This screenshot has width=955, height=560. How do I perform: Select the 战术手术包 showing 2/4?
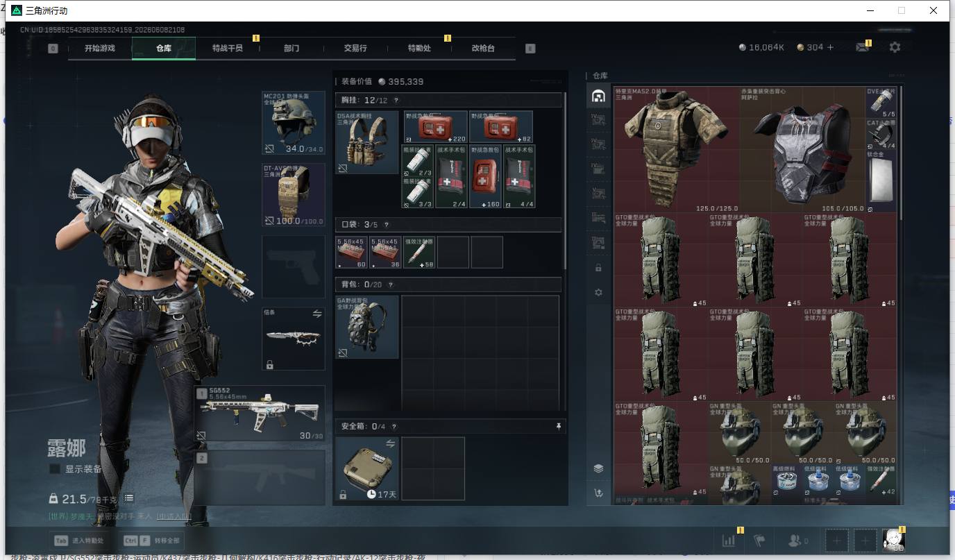coord(452,176)
